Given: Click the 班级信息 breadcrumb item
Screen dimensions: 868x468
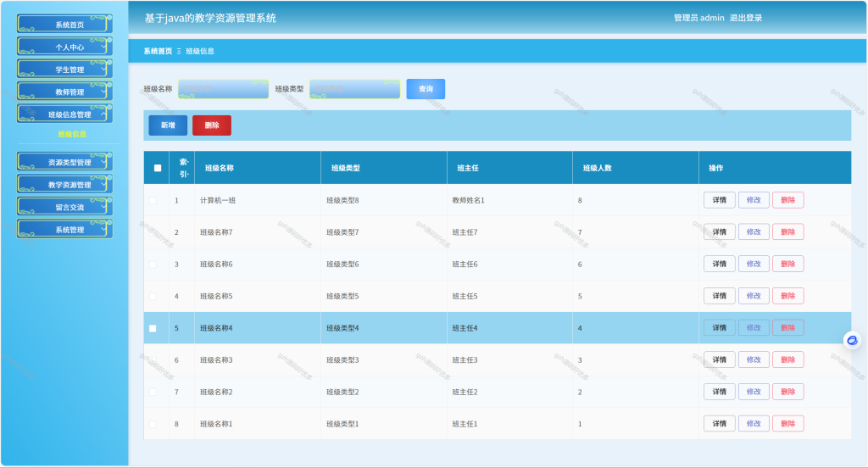Looking at the screenshot, I should [x=200, y=51].
